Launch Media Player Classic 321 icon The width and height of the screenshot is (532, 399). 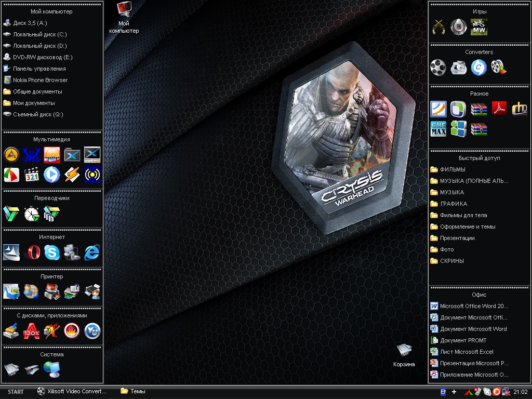[x=32, y=175]
